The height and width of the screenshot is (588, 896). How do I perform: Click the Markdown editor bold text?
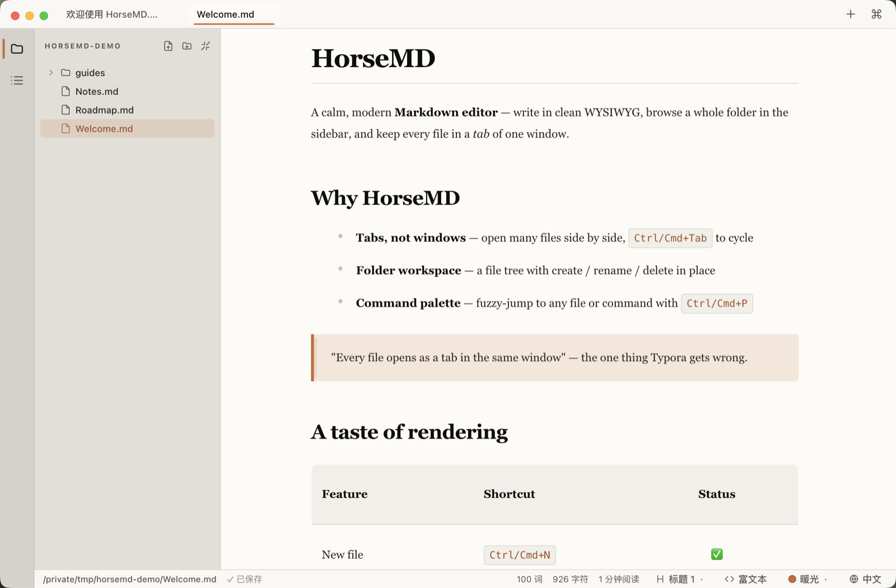[446, 112]
